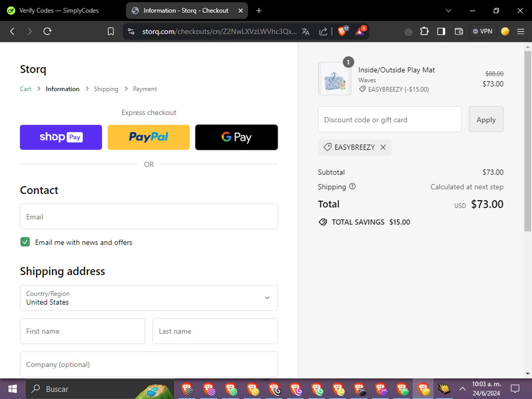The width and height of the screenshot is (532, 399).
Task: Bookmark this page with the bookmark icon
Action: pos(111,32)
